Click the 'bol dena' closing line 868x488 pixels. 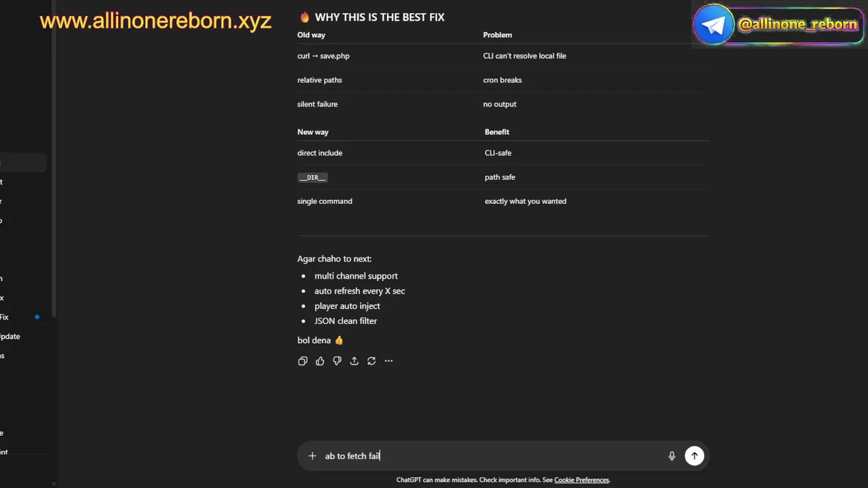321,340
